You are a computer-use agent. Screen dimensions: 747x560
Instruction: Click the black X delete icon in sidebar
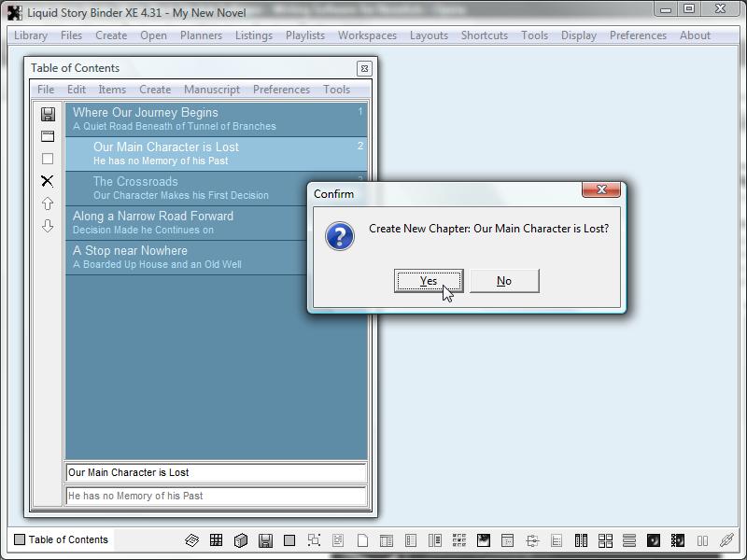coord(48,181)
